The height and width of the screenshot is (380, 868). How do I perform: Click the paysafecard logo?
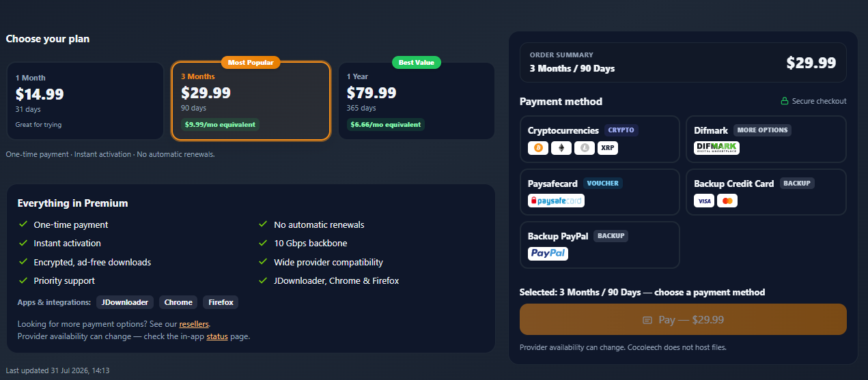point(557,201)
